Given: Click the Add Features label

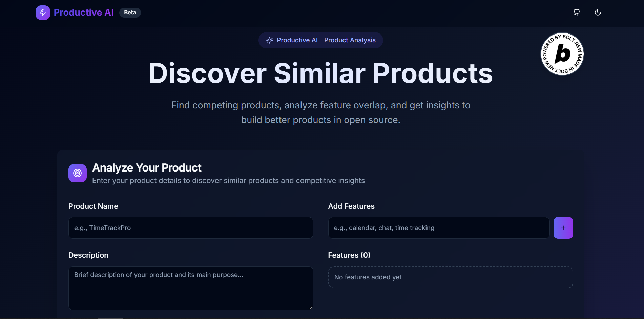Looking at the screenshot, I should [351, 206].
